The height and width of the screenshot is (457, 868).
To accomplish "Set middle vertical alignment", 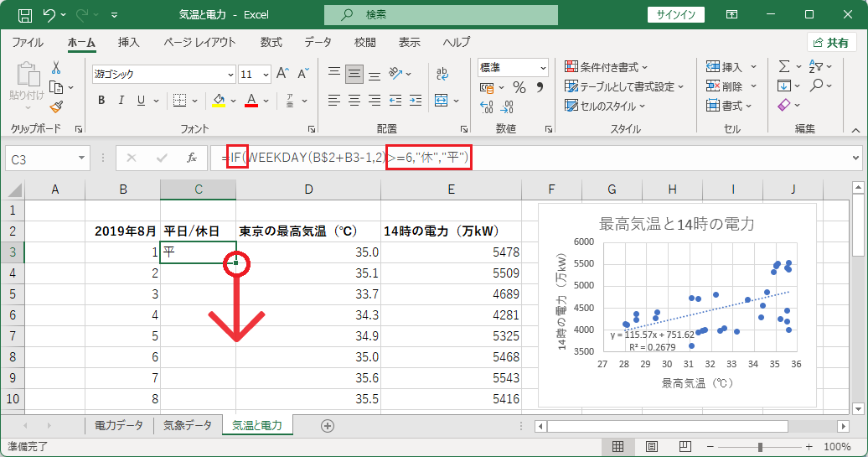I will coord(354,74).
